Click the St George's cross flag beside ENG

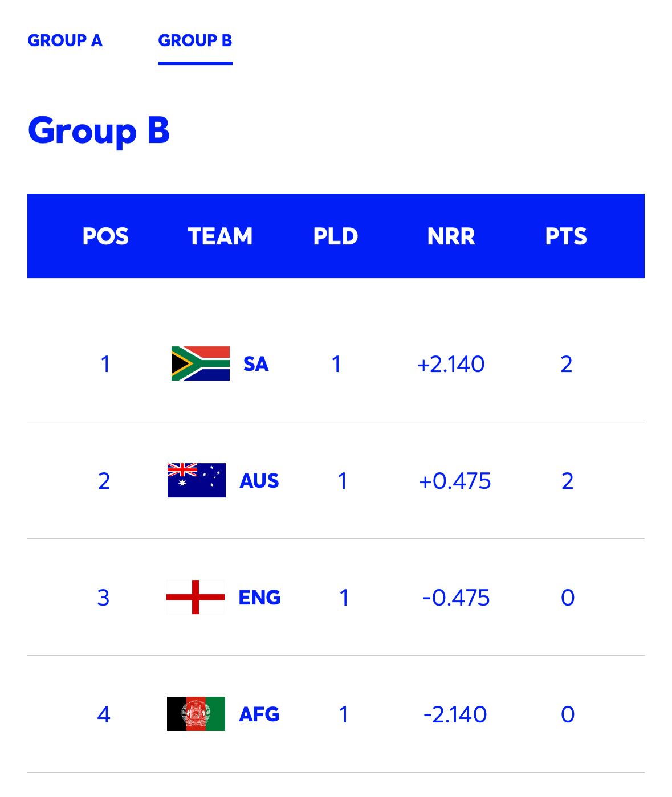[197, 597]
